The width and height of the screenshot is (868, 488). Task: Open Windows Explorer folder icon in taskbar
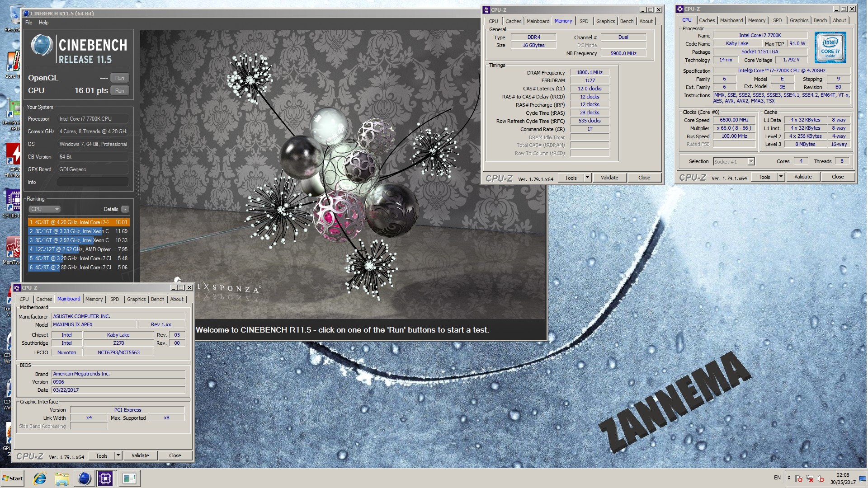pos(62,479)
